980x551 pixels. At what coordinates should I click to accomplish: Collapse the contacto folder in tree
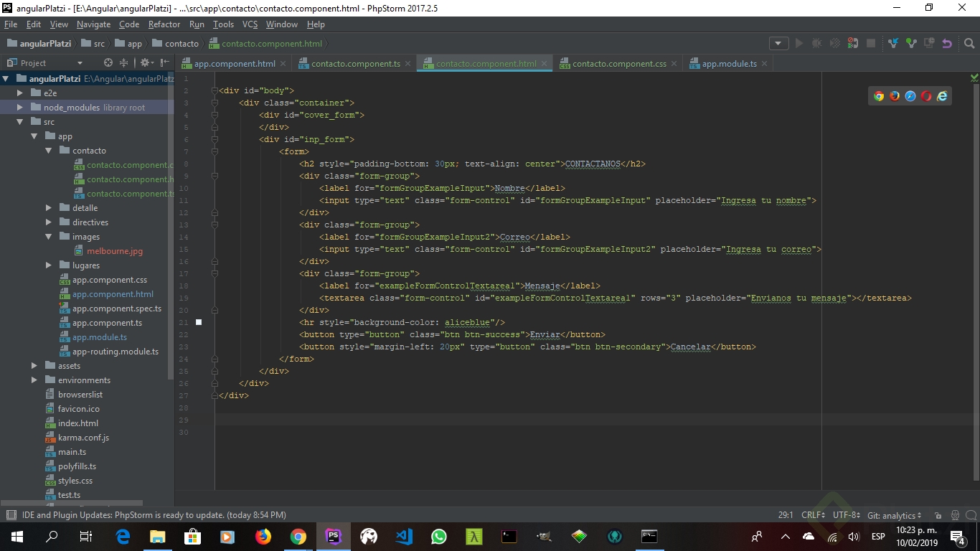tap(49, 151)
